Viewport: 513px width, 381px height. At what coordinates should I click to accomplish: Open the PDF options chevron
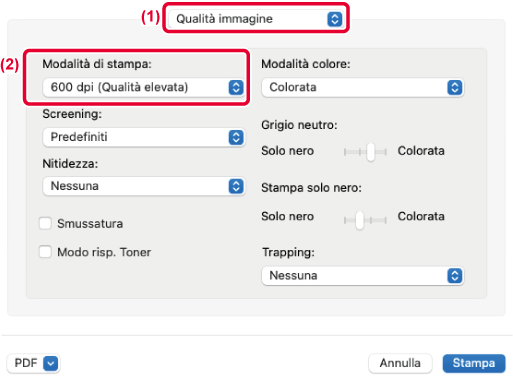(x=51, y=363)
